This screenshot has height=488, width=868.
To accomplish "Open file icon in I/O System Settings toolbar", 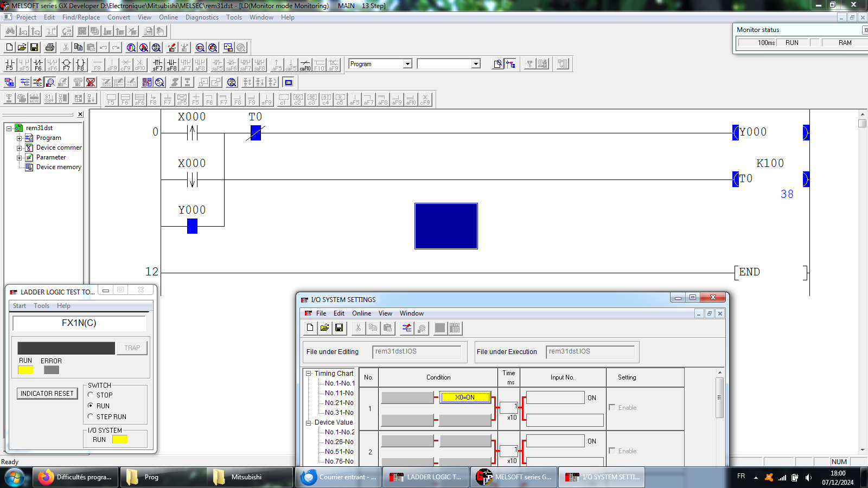I will (324, 328).
